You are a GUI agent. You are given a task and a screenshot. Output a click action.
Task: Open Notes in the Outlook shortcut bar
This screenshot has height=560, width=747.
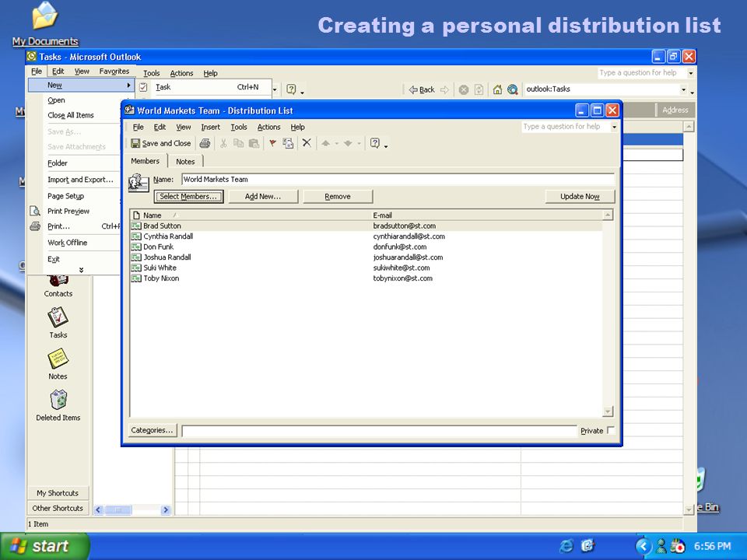tap(58, 364)
